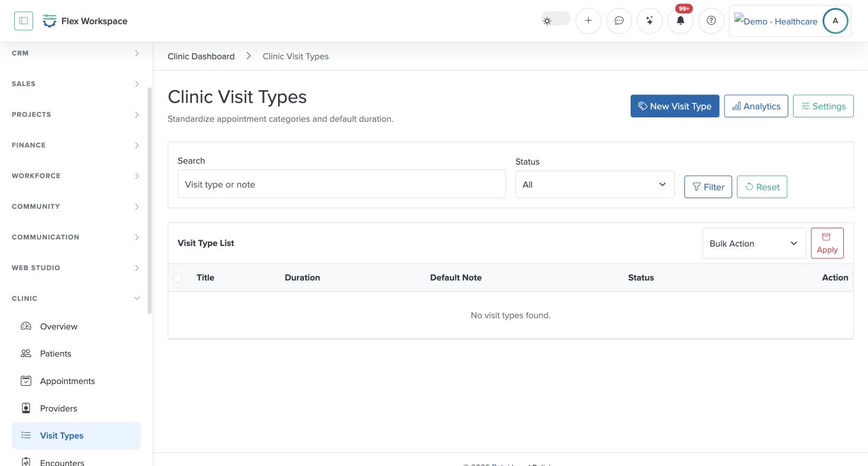Select Visit Types menu item
The height and width of the screenshot is (466, 868).
(x=76, y=435)
